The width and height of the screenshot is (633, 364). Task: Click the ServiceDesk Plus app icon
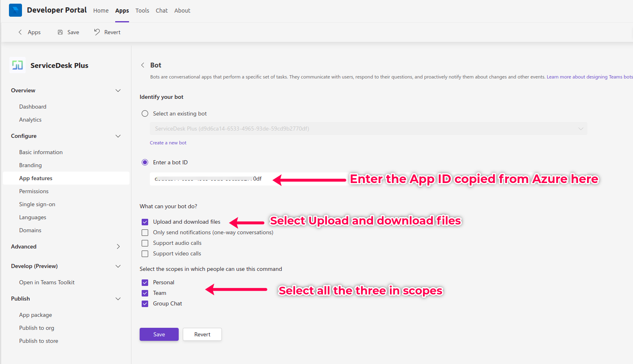click(18, 65)
